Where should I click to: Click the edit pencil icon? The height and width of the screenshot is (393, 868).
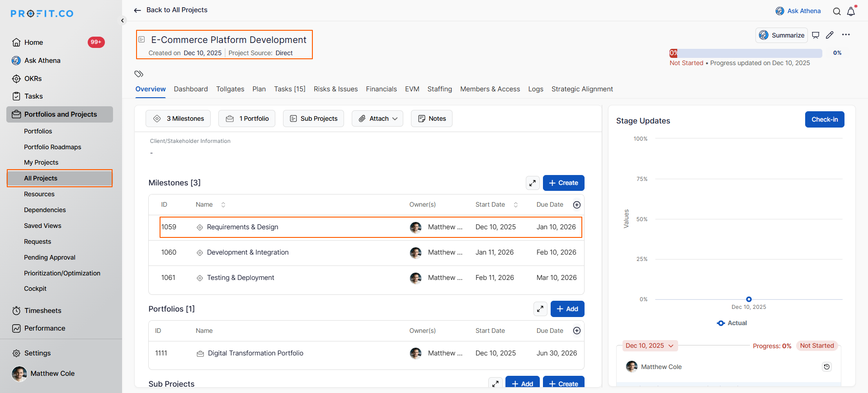coord(830,35)
